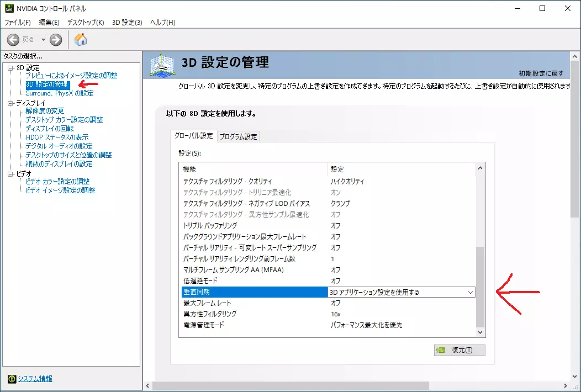581x392 pixels.
Task: Click the システム情報 info icon
Action: click(x=12, y=379)
